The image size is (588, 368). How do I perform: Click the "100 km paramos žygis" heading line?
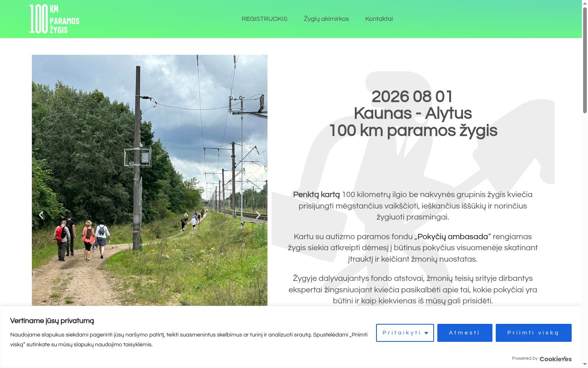tap(413, 131)
